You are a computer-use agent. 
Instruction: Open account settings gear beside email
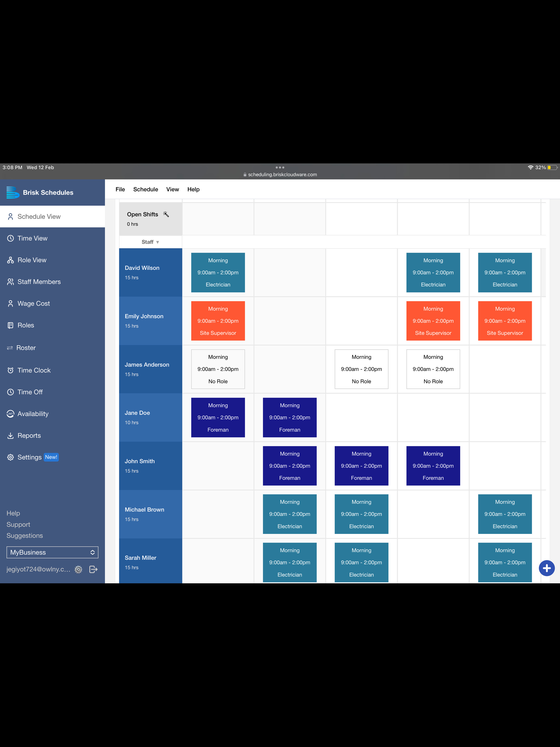pyautogui.click(x=78, y=569)
